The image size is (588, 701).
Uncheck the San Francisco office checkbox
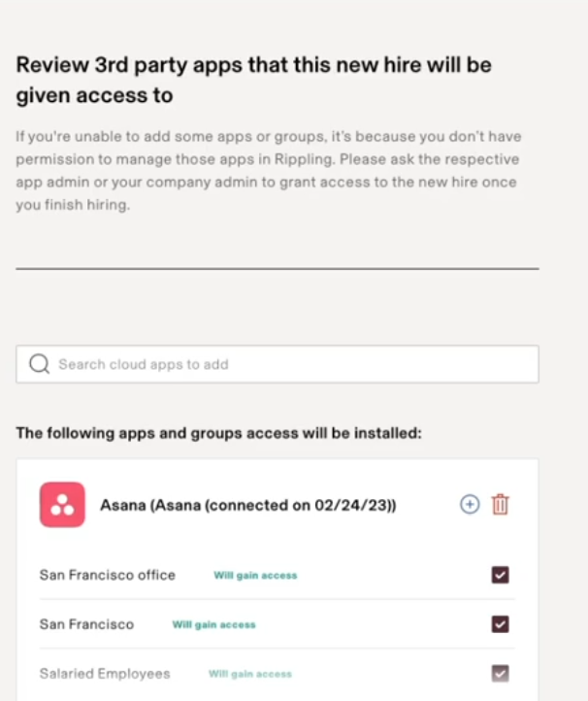(500, 576)
